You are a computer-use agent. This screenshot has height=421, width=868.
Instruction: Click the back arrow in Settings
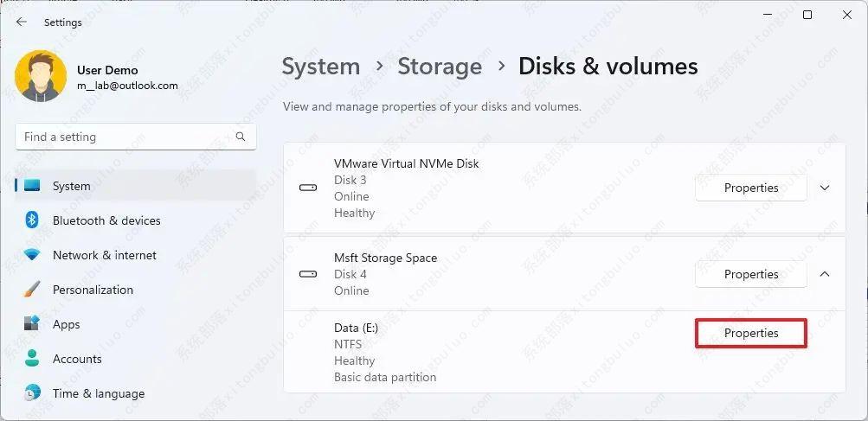22,22
